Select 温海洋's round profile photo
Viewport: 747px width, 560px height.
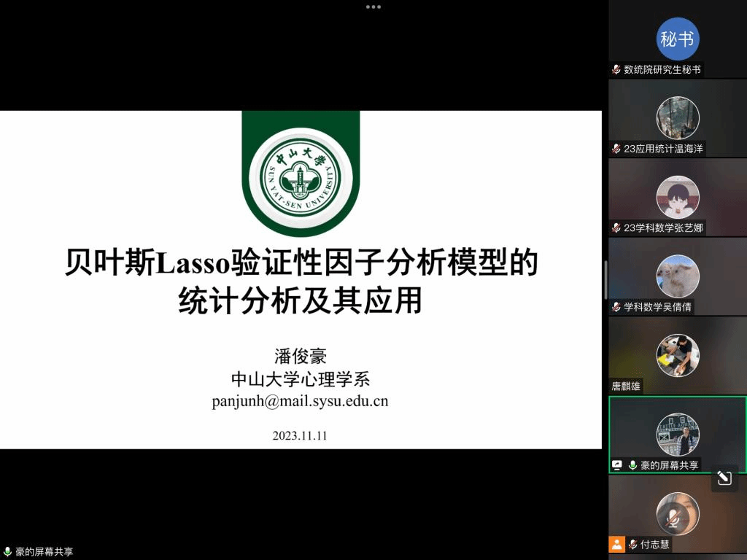point(677,118)
